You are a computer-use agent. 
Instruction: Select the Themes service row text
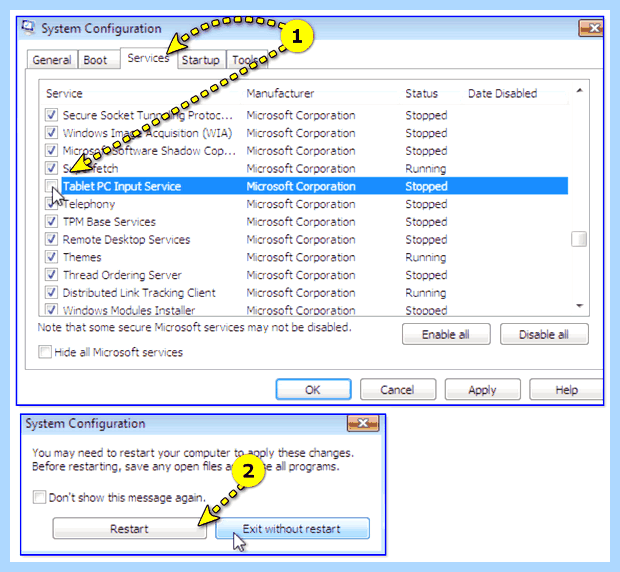click(82, 257)
